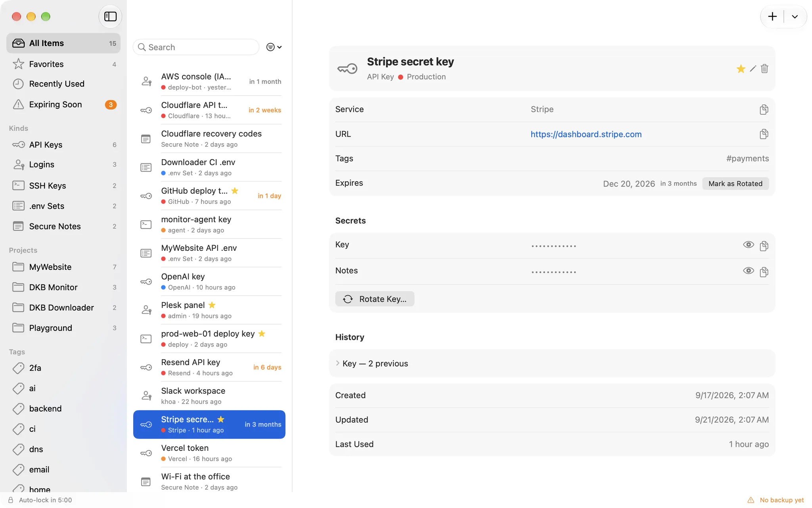The width and height of the screenshot is (812, 508).
Task: Click the red Production color dot
Action: click(x=400, y=77)
